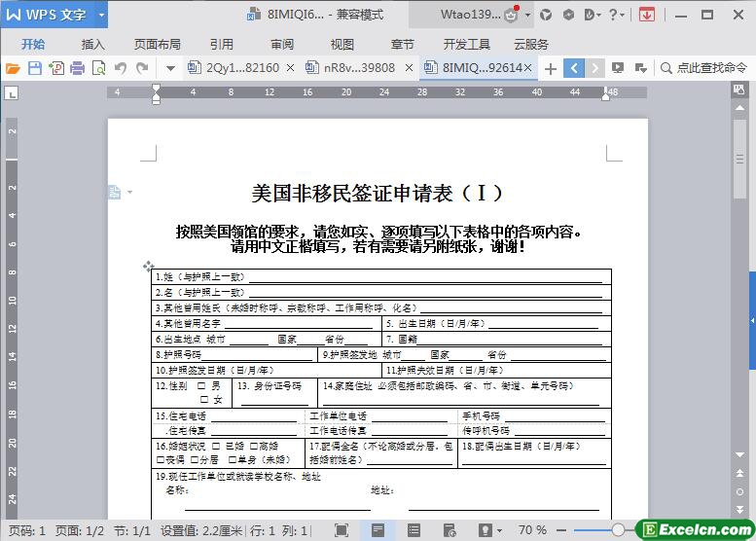This screenshot has width=756, height=541.
Task: Click the scroll down arrow of vertical scrollbar
Action: pyautogui.click(x=739, y=454)
